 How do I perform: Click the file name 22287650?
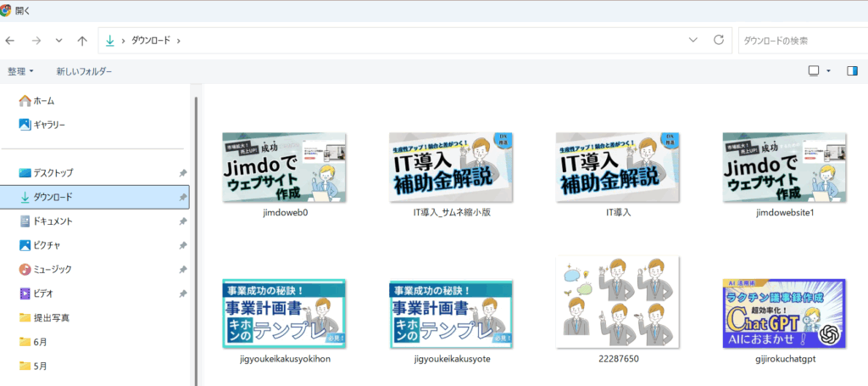tap(618, 359)
